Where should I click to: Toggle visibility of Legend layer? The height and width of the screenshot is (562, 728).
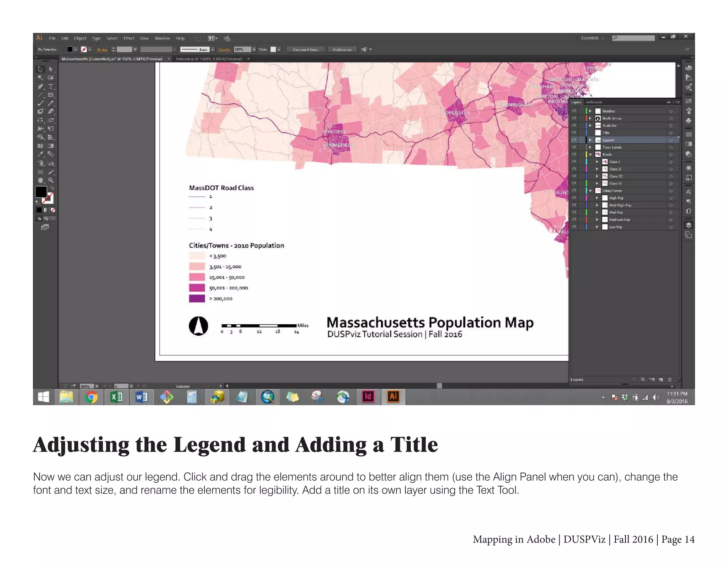click(x=574, y=140)
